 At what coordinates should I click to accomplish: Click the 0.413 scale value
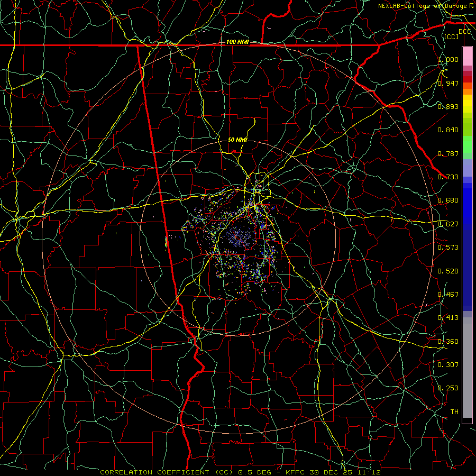pyautogui.click(x=448, y=318)
